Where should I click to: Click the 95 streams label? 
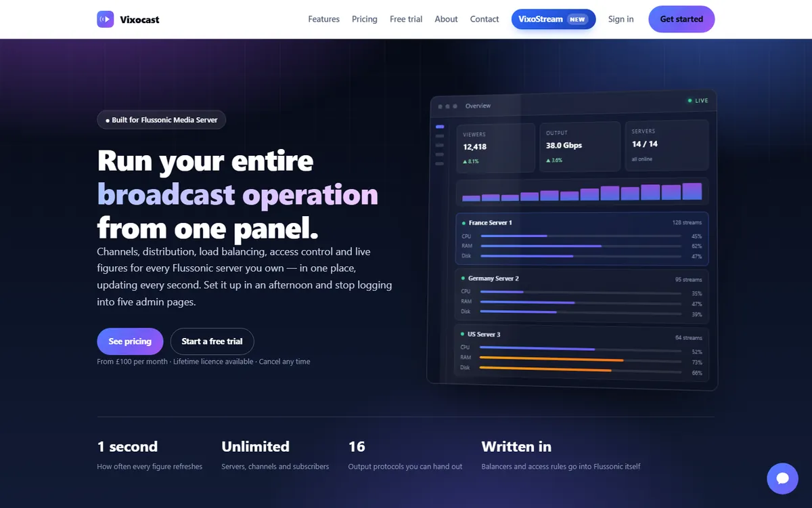tap(688, 280)
